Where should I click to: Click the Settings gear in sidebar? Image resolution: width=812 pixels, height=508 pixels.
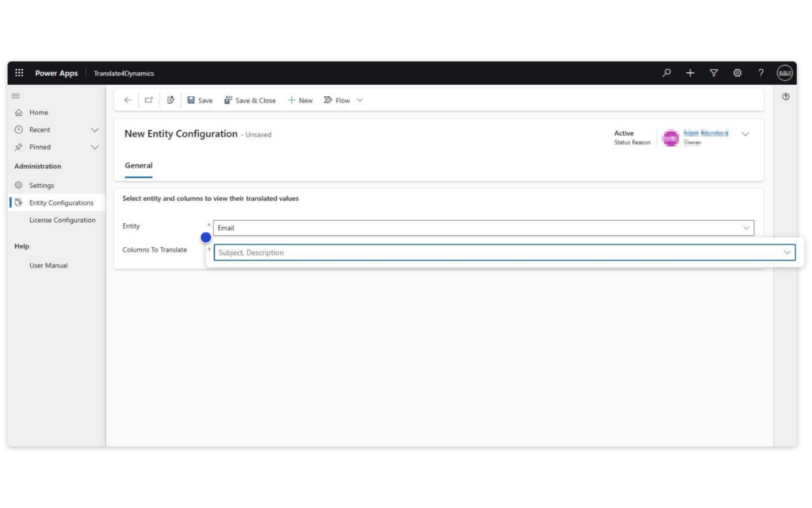click(x=19, y=185)
